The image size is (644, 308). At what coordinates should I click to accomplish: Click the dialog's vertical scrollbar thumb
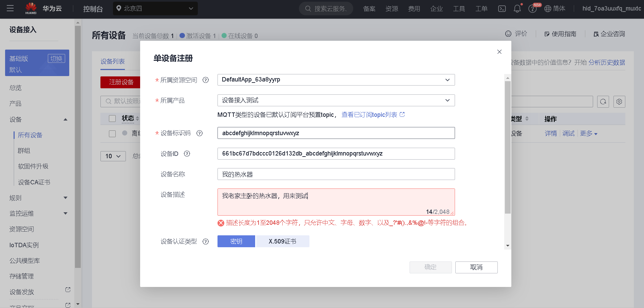click(x=508, y=147)
